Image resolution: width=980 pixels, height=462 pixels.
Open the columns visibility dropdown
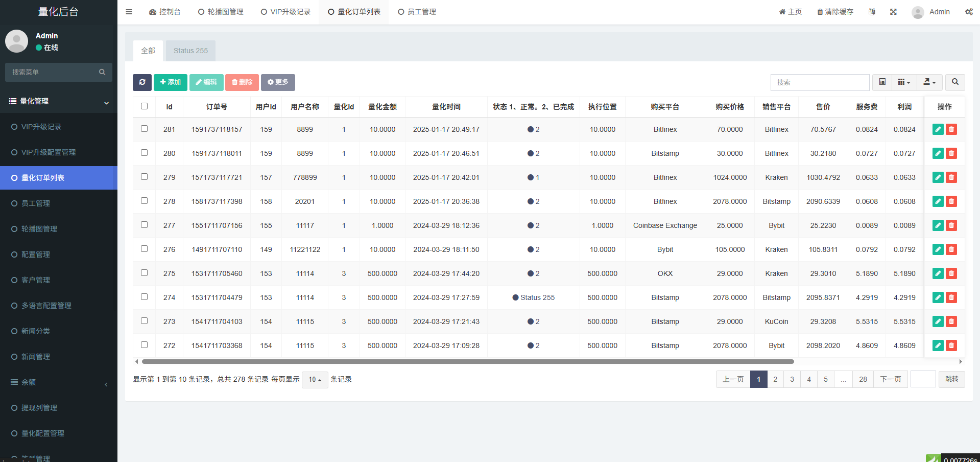tap(904, 82)
